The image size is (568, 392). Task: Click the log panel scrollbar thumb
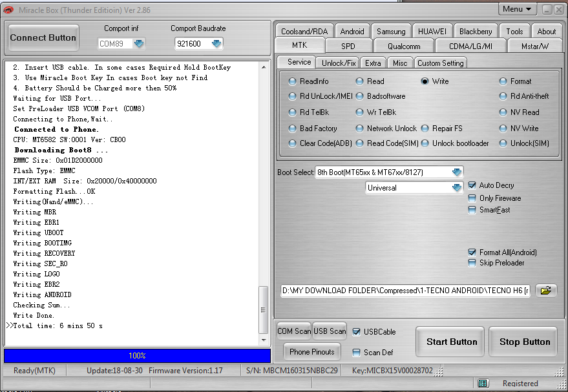click(x=263, y=310)
